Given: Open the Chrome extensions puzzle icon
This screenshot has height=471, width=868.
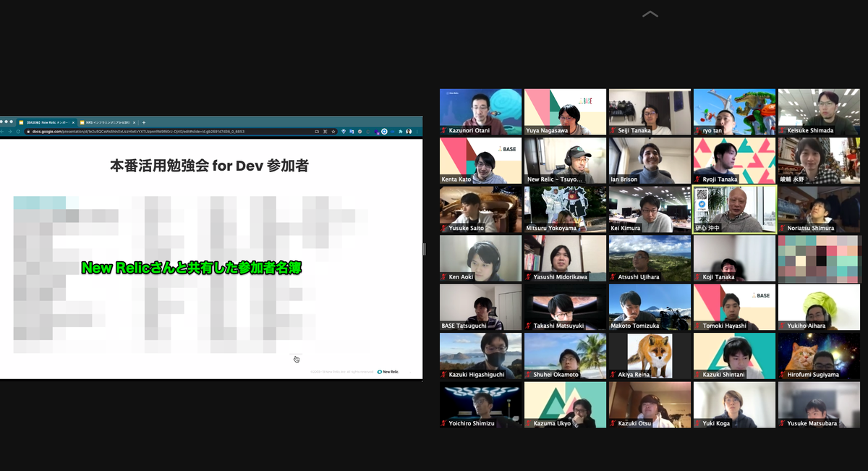Looking at the screenshot, I should tap(401, 132).
